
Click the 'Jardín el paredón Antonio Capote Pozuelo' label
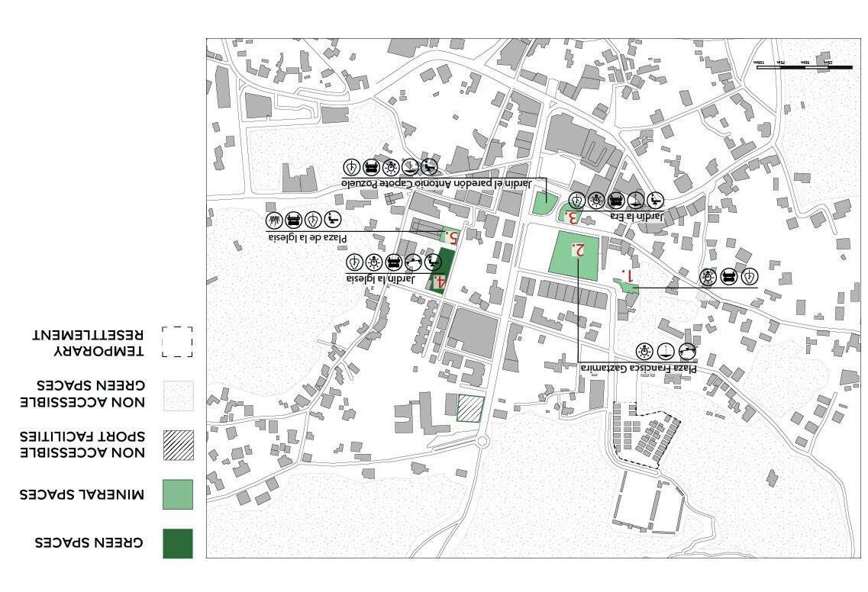[x=437, y=183]
